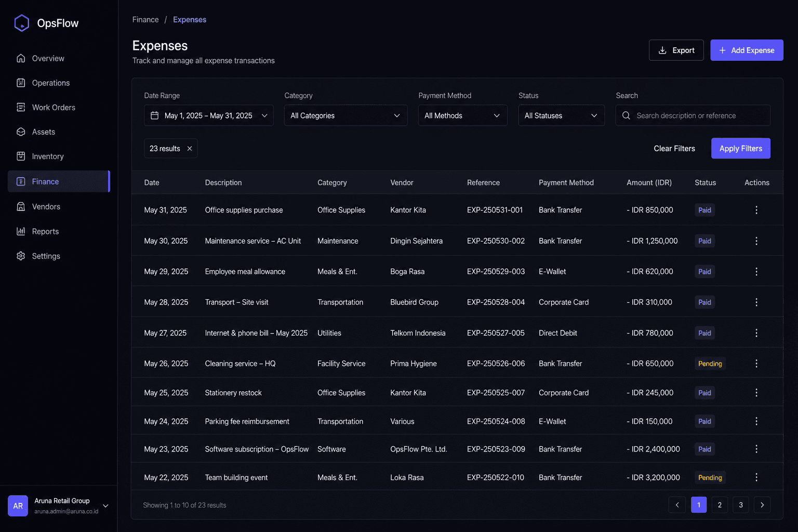Go to next page arrow
Screen dimensions: 798x532
tap(762, 504)
